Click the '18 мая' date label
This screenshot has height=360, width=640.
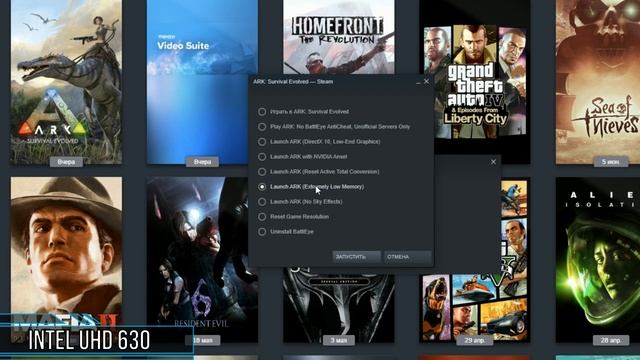pyautogui.click(x=202, y=340)
